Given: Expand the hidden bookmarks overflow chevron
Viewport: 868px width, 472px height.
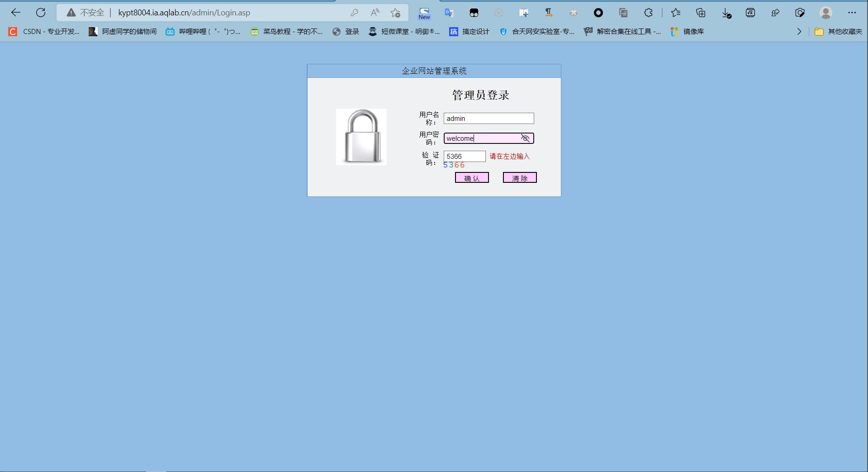Looking at the screenshot, I should 799,31.
